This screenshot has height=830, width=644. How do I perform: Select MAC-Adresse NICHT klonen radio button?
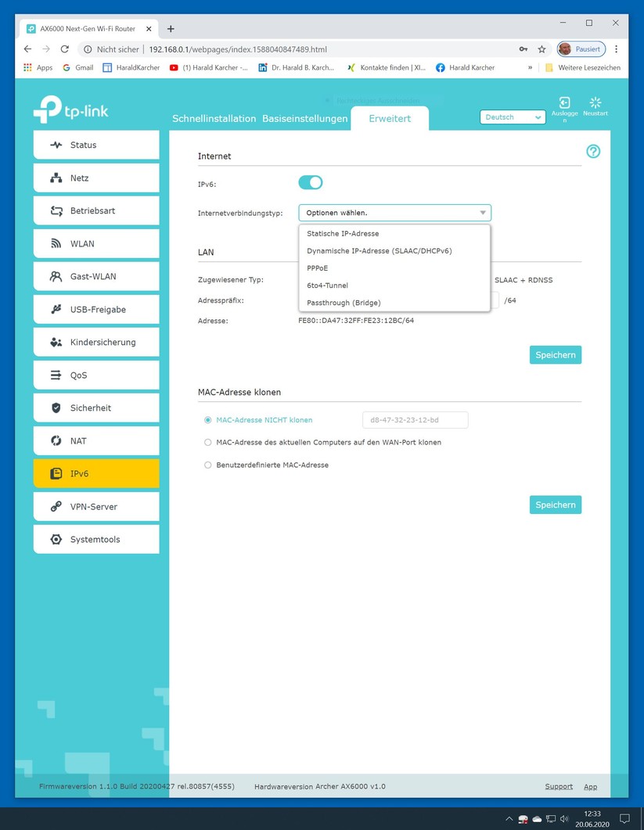point(207,420)
